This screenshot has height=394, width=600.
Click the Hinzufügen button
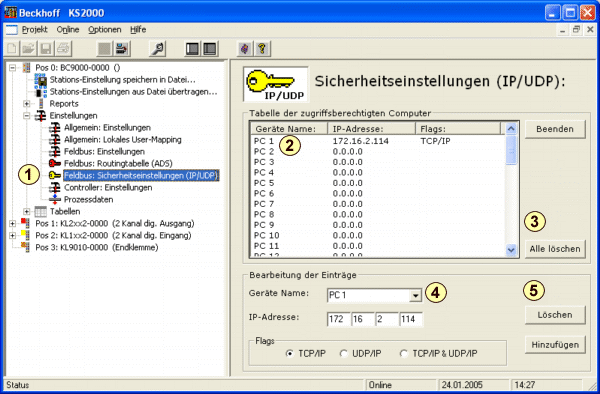pos(555,345)
